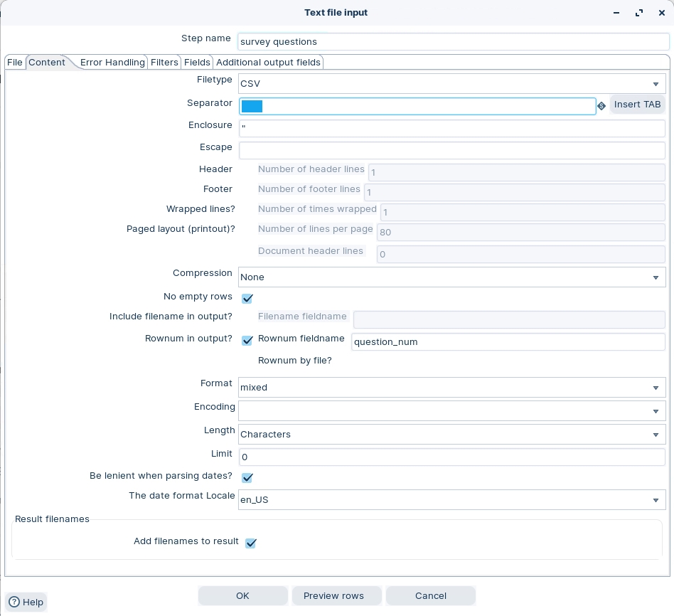Open the Format dropdown showing mixed
Screen dimensions: 674x616
click(x=656, y=388)
